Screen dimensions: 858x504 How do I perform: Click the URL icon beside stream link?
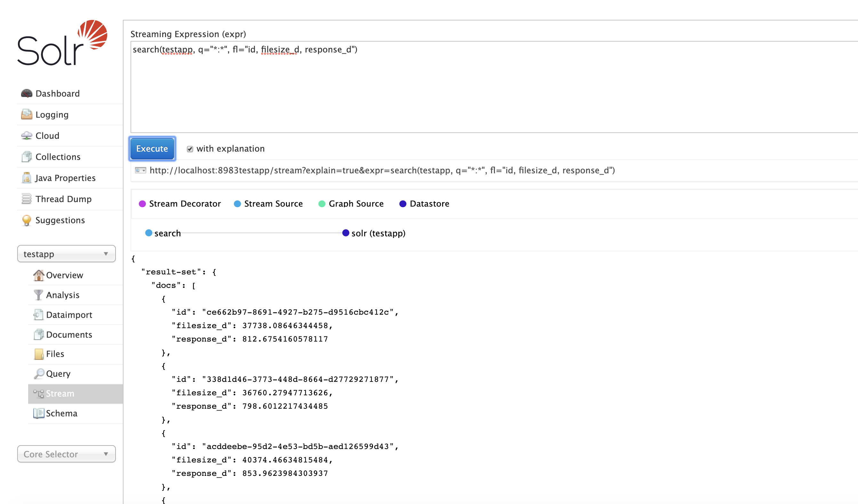pyautogui.click(x=140, y=170)
